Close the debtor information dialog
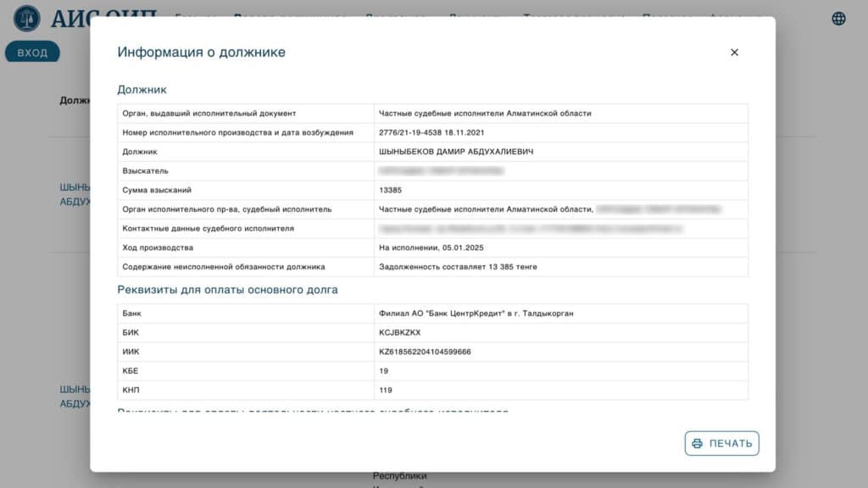 click(734, 53)
